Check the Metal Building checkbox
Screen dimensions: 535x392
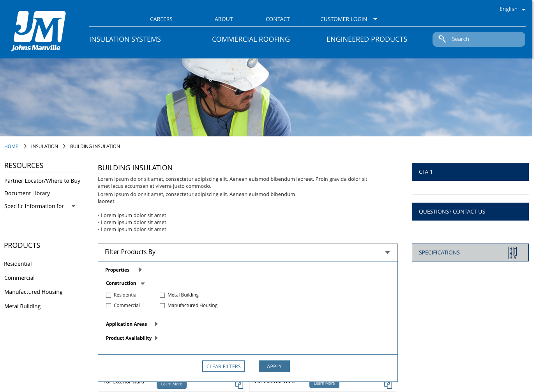pyautogui.click(x=162, y=295)
